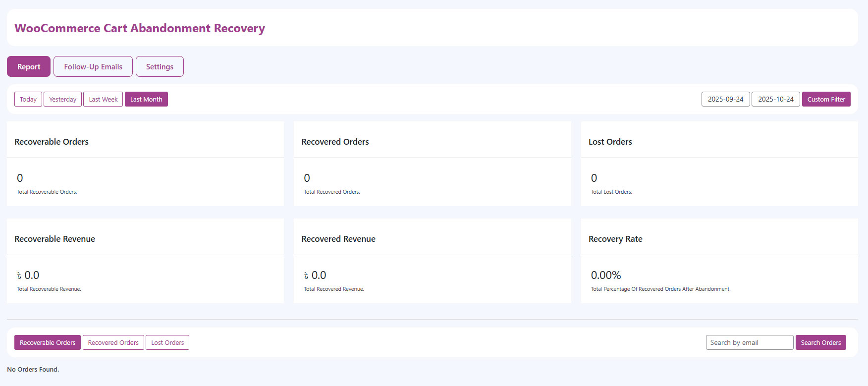Select the Recoverable Revenue card heading
This screenshot has height=386, width=868.
point(54,239)
